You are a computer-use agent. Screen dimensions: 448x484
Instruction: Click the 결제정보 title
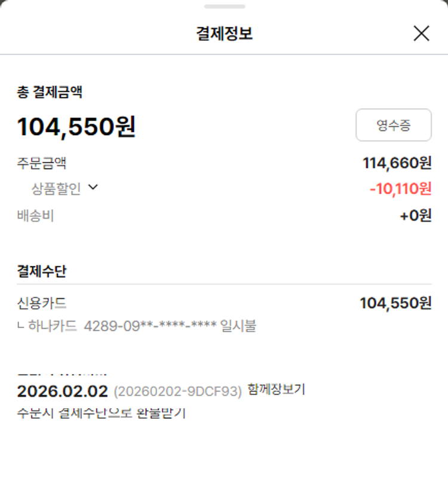[x=224, y=33]
